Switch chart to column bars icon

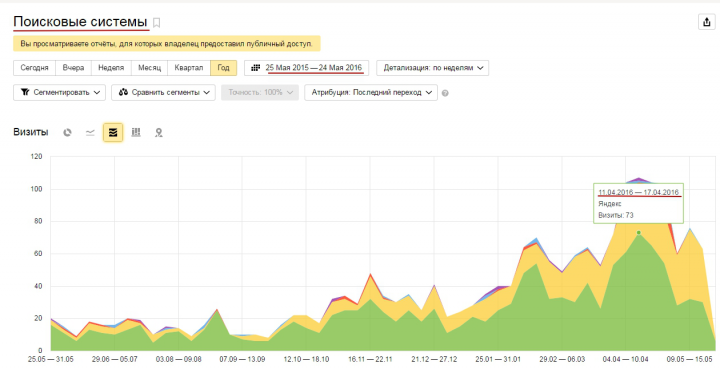coord(136,133)
